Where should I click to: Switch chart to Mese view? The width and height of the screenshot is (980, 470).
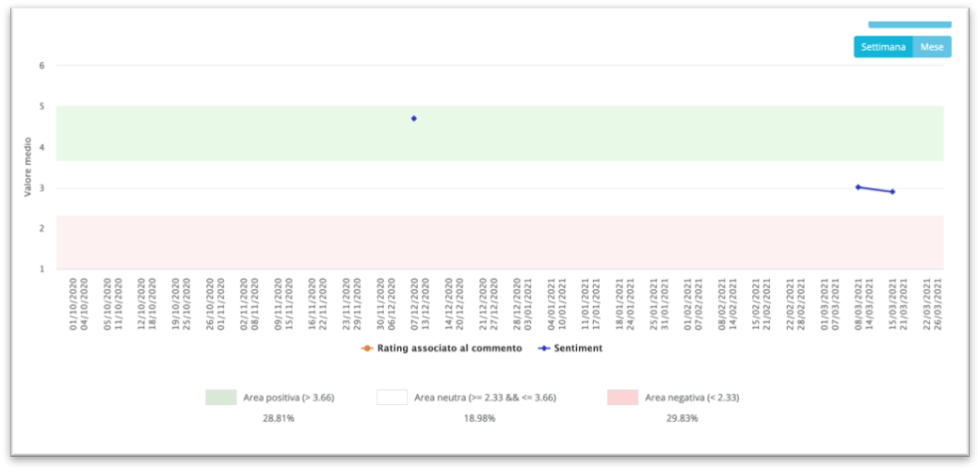[x=932, y=46]
